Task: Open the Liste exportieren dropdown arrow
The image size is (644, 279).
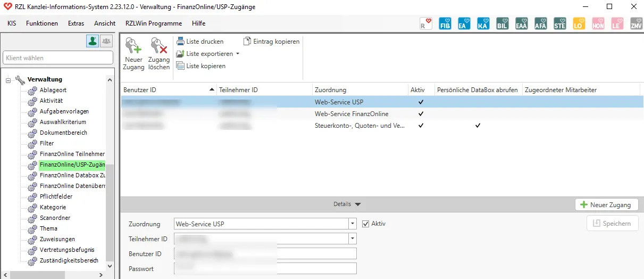Action: coord(238,54)
